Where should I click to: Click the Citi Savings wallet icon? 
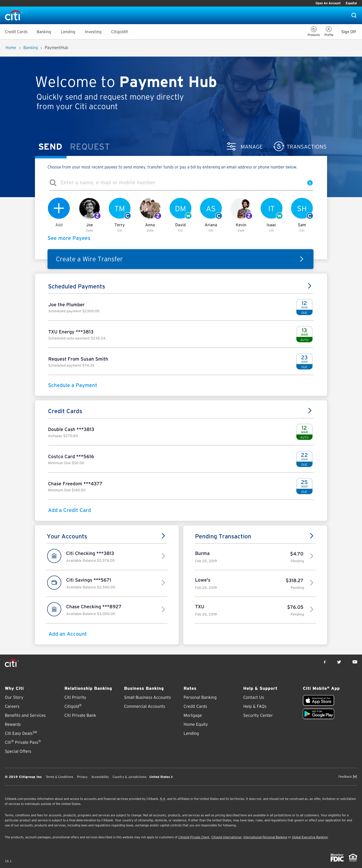click(x=54, y=583)
